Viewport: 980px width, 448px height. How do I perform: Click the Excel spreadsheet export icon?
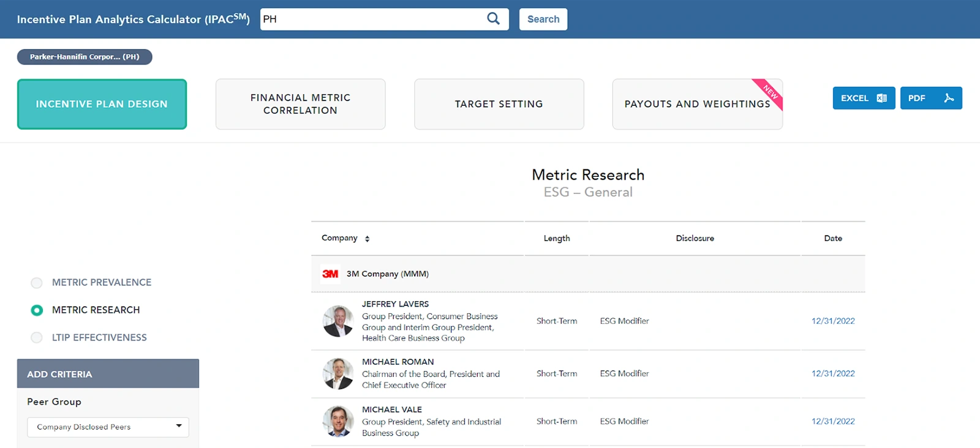point(881,98)
